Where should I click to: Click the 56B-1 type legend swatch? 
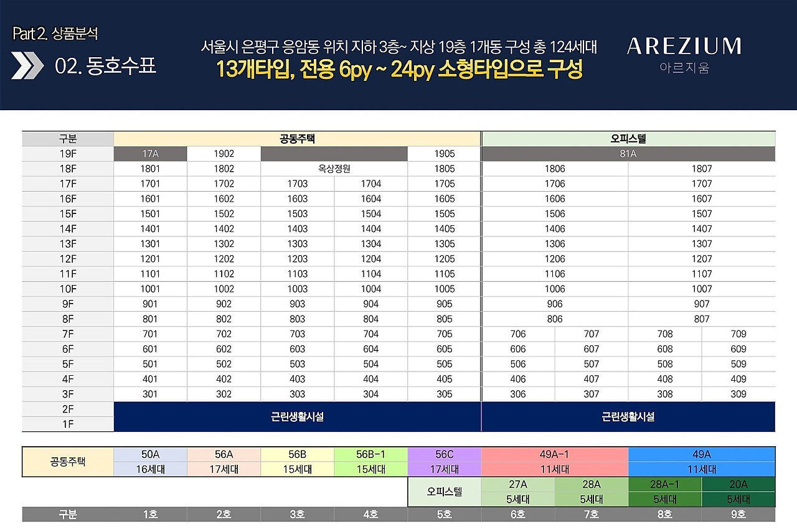click(370, 455)
